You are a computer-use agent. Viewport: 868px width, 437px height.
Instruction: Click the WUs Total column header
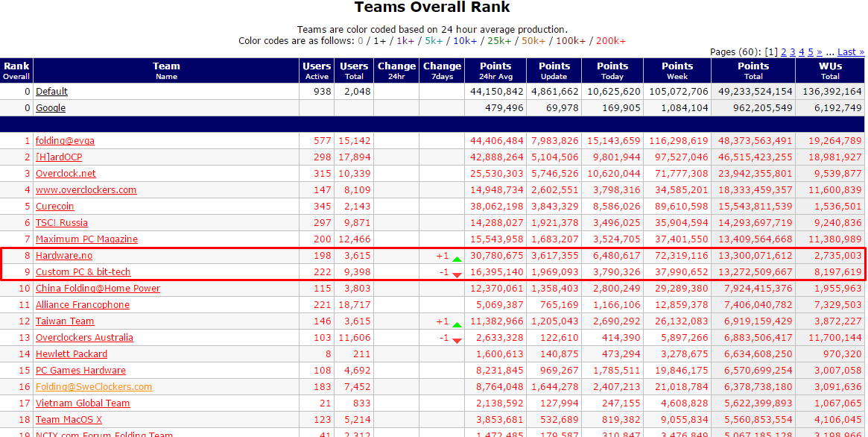click(x=830, y=70)
